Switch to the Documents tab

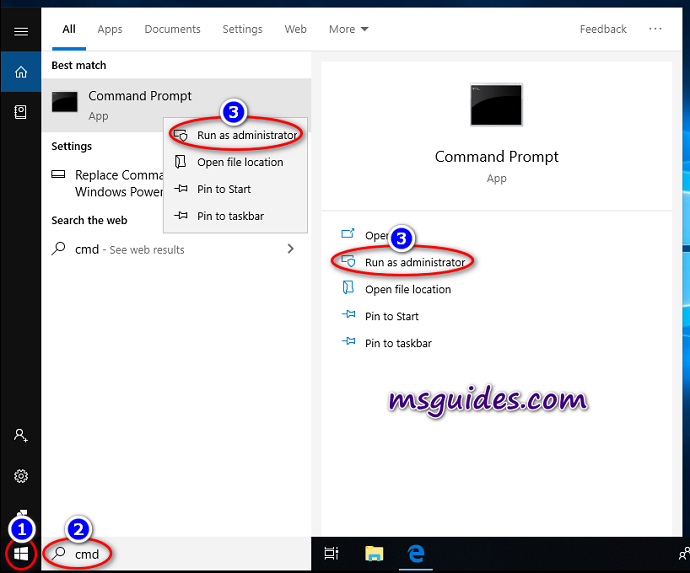172,29
